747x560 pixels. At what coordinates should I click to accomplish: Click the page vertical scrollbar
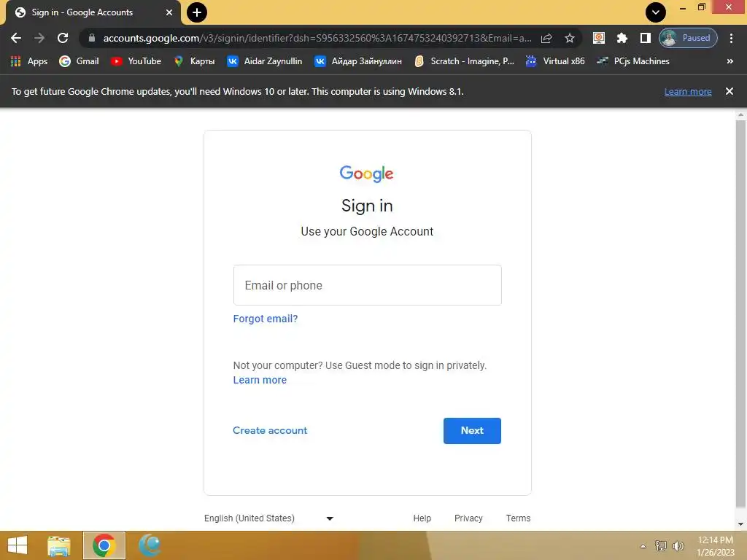point(740,314)
